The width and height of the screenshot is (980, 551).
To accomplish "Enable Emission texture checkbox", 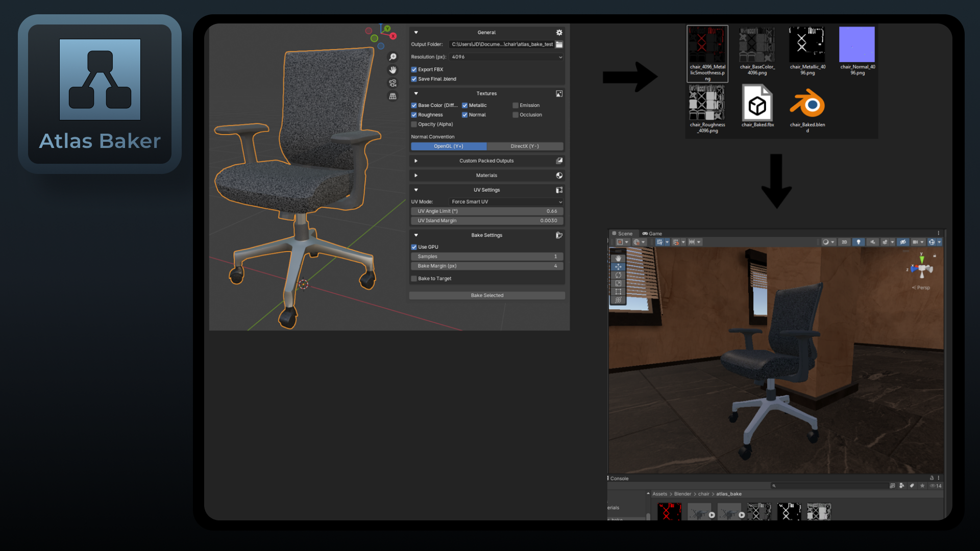I will point(516,106).
